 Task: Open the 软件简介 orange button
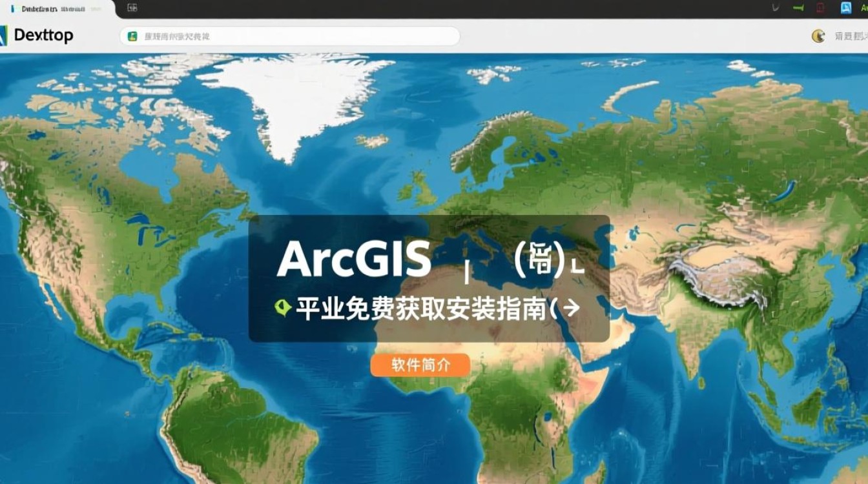[x=420, y=365]
